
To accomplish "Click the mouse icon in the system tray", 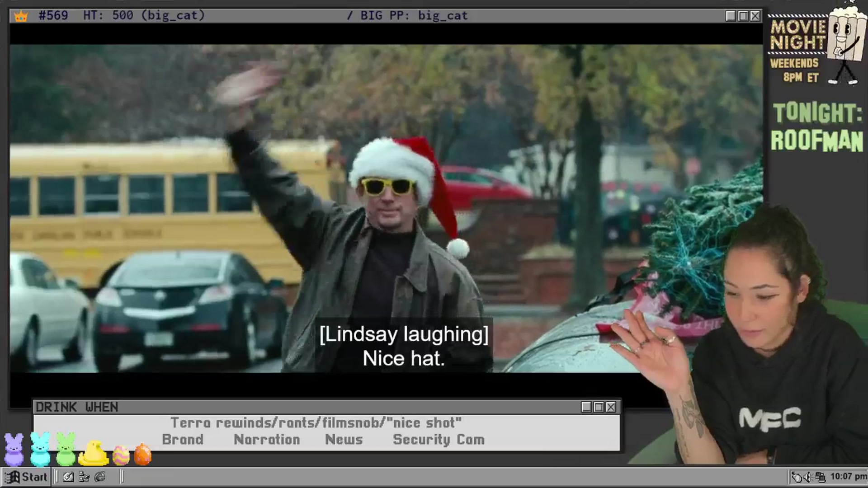I will 797,477.
